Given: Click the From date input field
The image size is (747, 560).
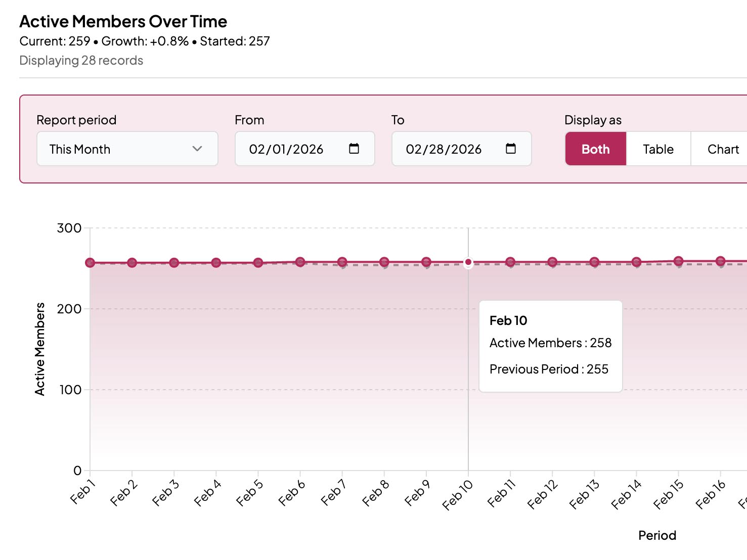Looking at the screenshot, I should (x=288, y=149).
